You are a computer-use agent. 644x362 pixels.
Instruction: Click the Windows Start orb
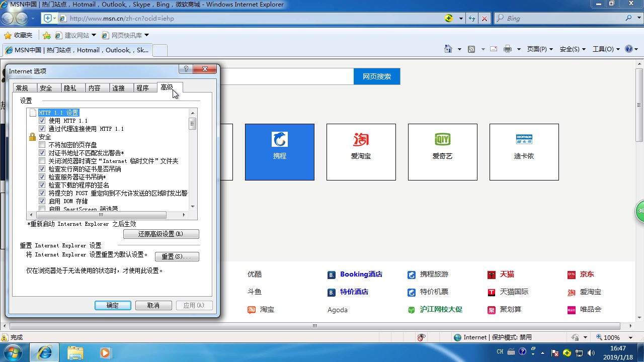click(x=14, y=352)
